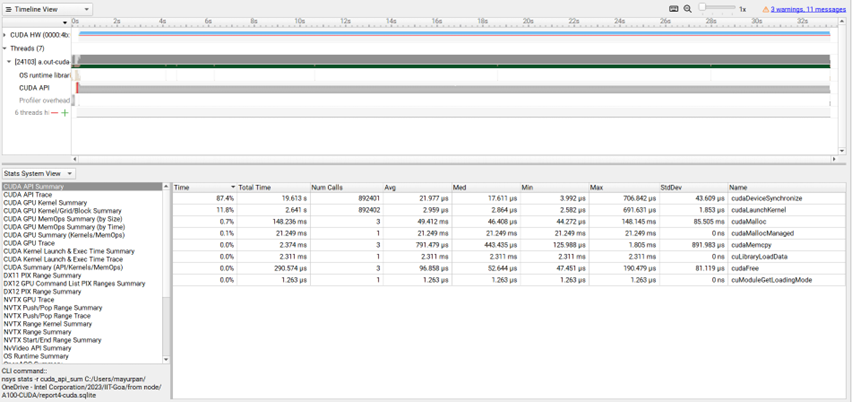The width and height of the screenshot is (852, 402).
Task: Select CUDA GPU Kernel Summary report
Action: 45,203
